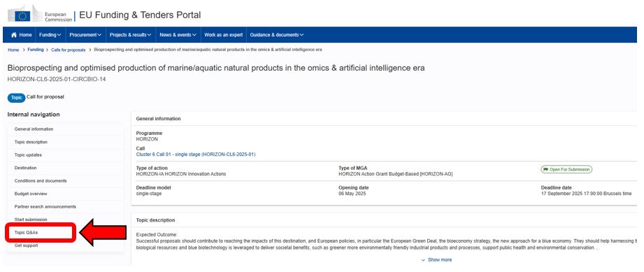Screen dimensions: 644x272
Task: Open the Funding dropdown menu
Action: pos(50,35)
